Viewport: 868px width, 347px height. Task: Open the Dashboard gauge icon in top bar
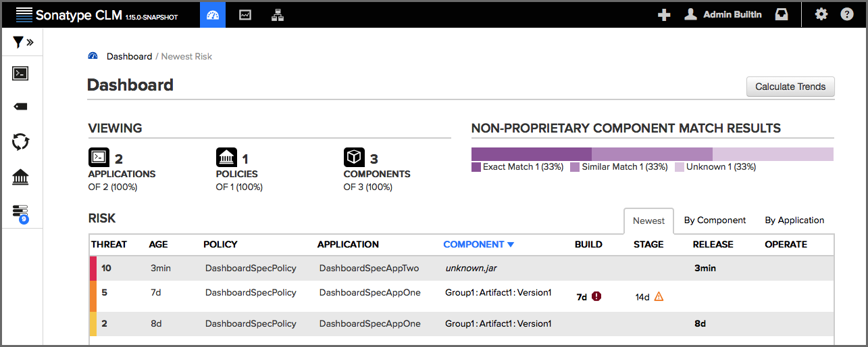click(x=213, y=14)
